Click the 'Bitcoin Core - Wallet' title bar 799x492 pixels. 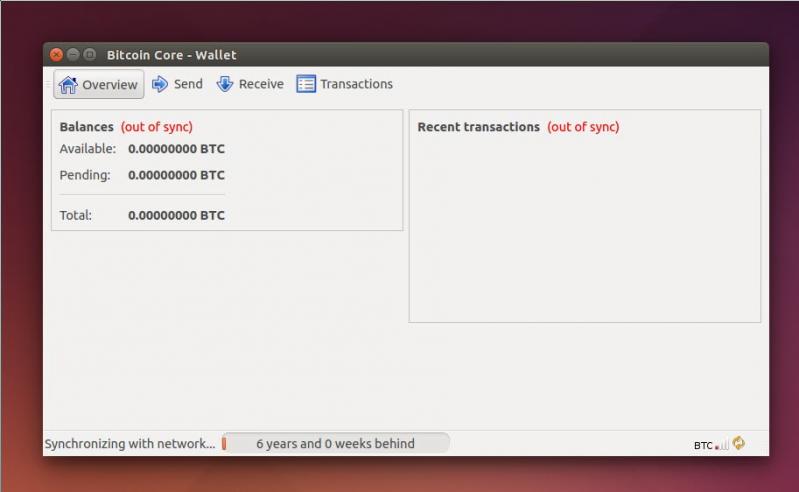coord(400,55)
